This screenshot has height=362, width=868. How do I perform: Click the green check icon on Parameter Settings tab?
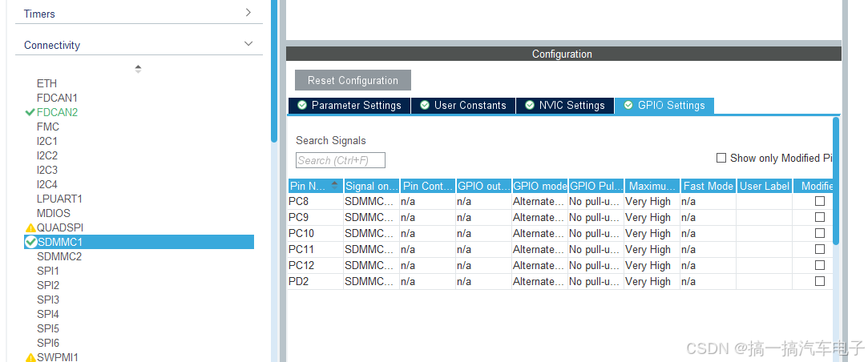click(x=301, y=105)
